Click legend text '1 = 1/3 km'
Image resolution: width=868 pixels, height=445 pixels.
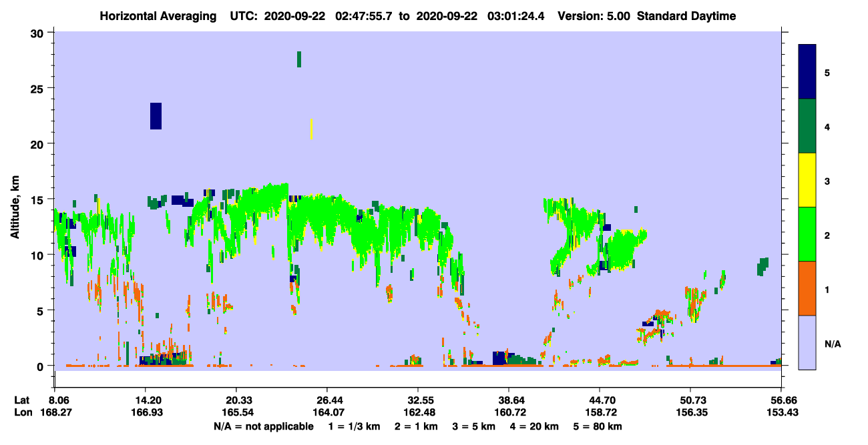(x=355, y=426)
